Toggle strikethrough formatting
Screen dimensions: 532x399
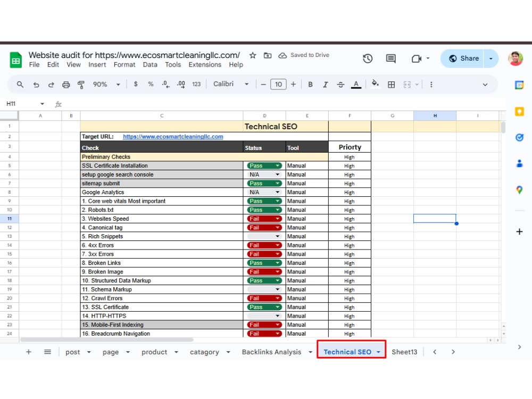340,85
